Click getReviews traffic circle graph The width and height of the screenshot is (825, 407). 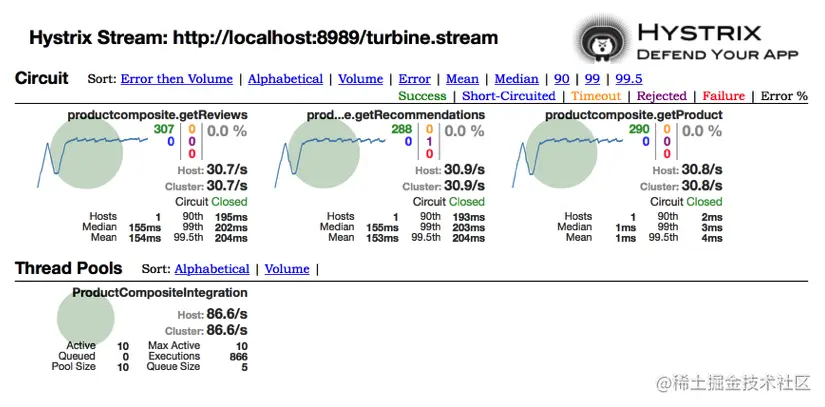[87, 152]
